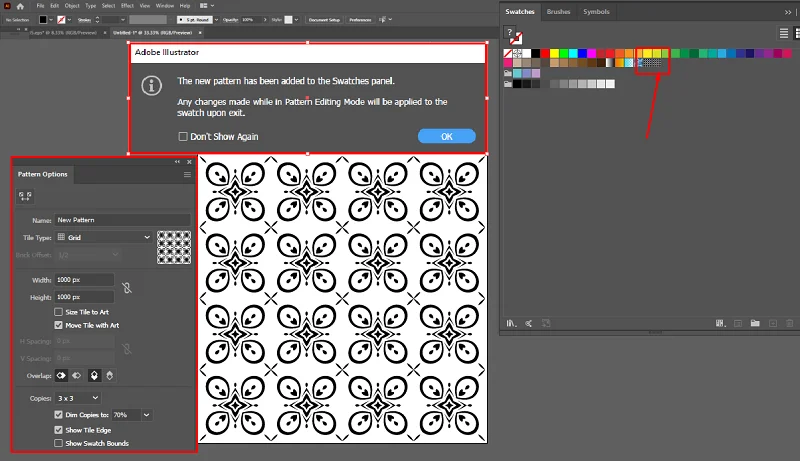Click the Preferences button
The height and width of the screenshot is (461, 800).
pos(360,19)
